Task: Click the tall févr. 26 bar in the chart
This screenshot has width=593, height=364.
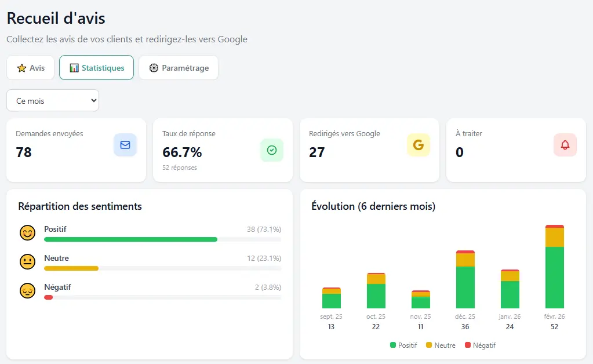Action: click(554, 267)
